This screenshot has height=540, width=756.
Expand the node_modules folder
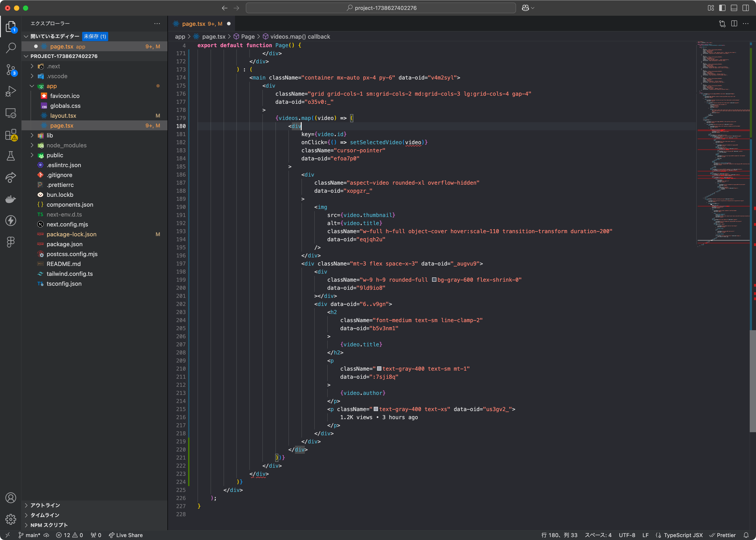pyautogui.click(x=32, y=145)
